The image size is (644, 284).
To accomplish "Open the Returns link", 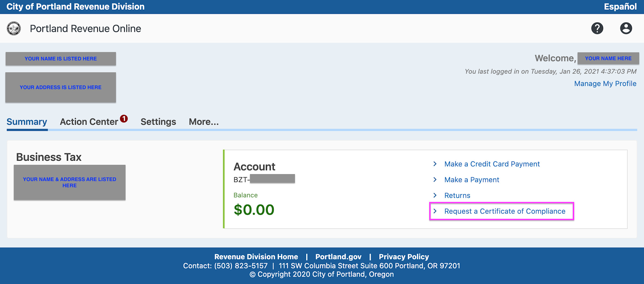I will pyautogui.click(x=457, y=195).
